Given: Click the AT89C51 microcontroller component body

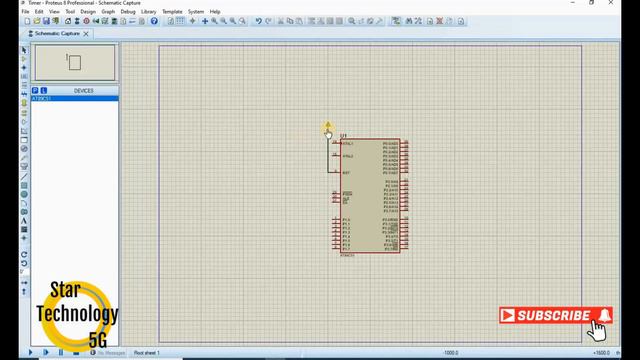Looking at the screenshot, I should click(x=370, y=196).
